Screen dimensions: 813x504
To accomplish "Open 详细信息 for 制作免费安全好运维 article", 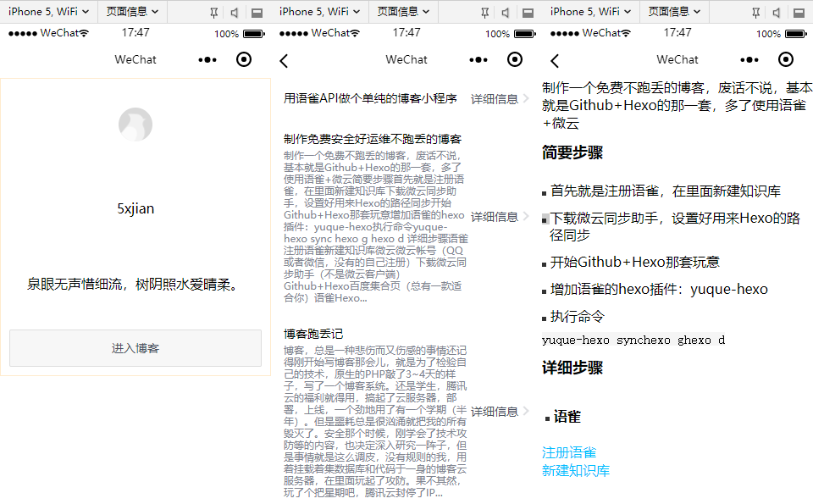I will pos(500,216).
